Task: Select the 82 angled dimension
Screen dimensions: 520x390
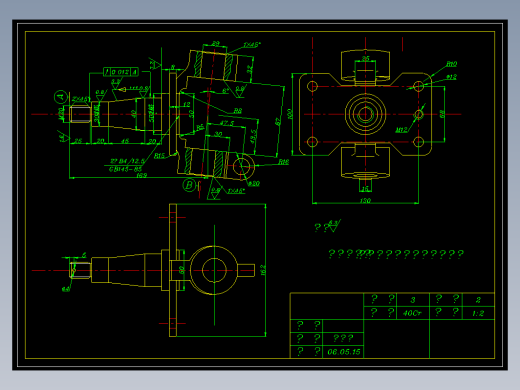Action: click(x=278, y=122)
